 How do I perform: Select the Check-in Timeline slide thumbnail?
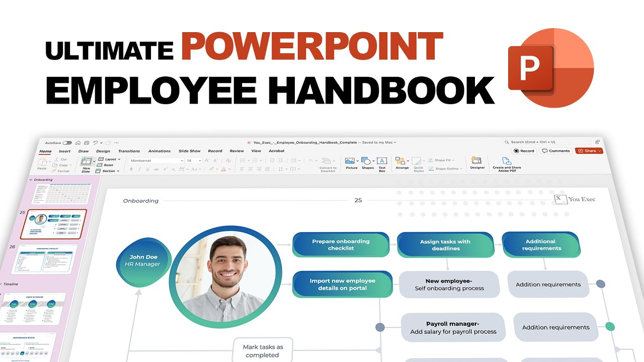click(34, 308)
